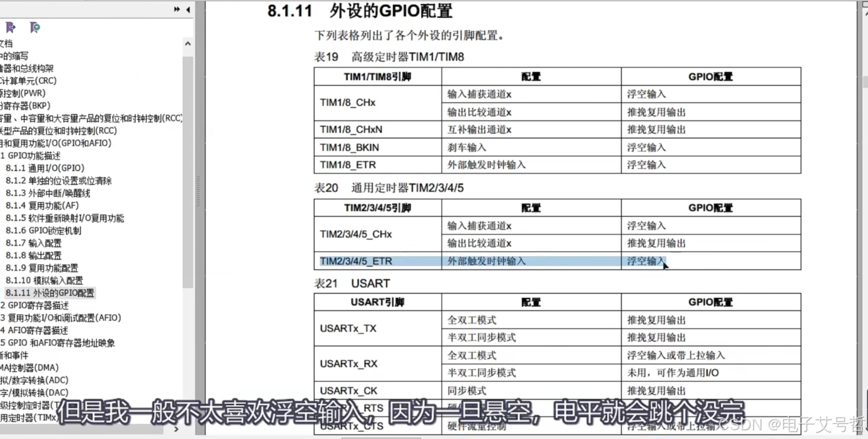Open bookmark 8.1.2 单独的位设置或位清除
Viewport: 868px width, 439px height.
coord(59,180)
